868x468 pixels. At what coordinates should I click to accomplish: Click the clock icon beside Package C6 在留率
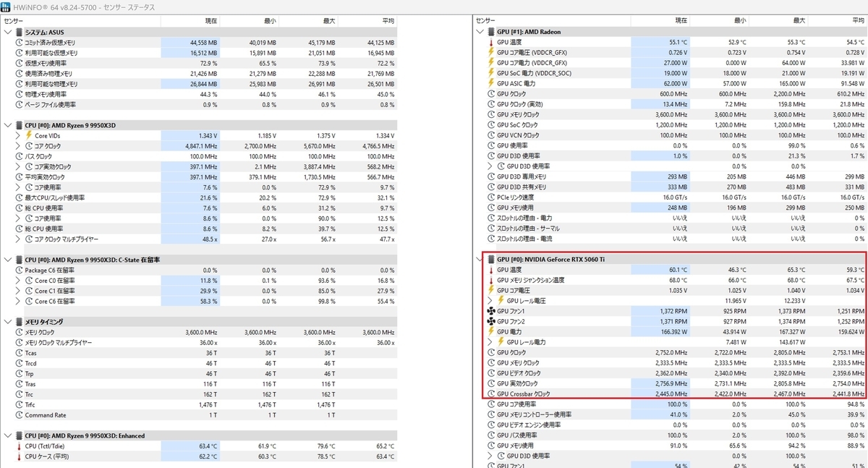click(19, 270)
